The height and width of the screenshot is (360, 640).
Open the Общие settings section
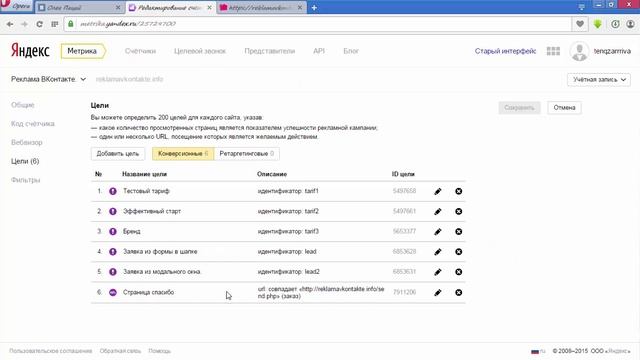pos(22,105)
